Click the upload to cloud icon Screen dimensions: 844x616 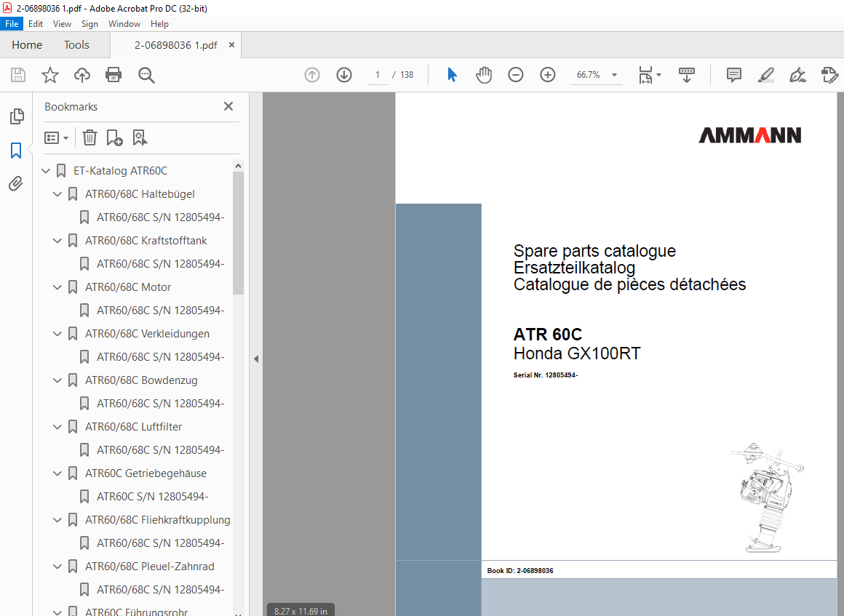[81, 75]
